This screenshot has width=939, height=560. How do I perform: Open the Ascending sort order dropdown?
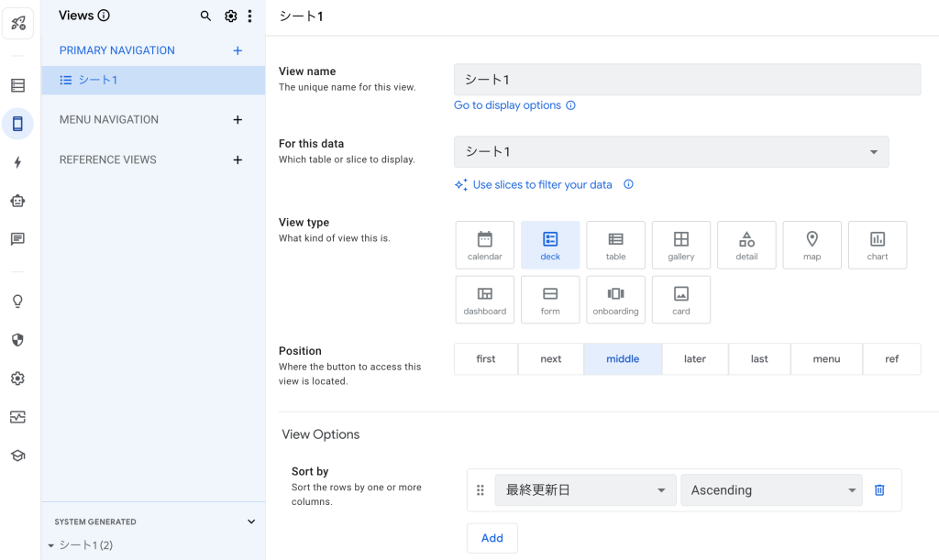tap(771, 490)
